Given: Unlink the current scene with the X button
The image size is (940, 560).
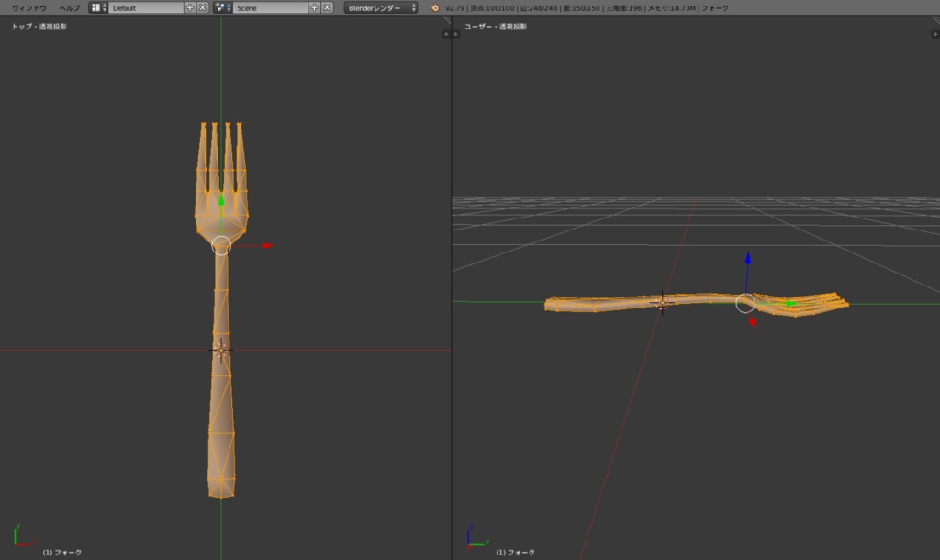Looking at the screenshot, I should (329, 6).
